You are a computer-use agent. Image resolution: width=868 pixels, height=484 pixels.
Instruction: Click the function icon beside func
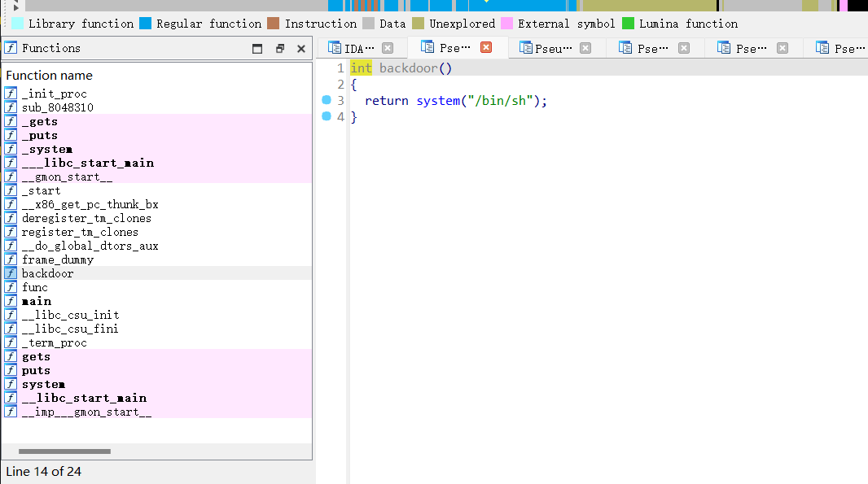tap(11, 286)
